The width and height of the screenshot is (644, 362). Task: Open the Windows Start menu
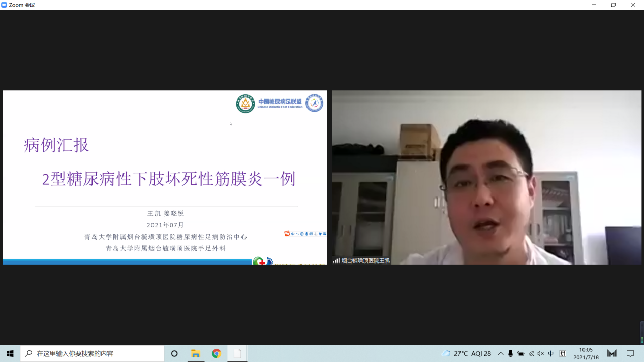[10, 353]
